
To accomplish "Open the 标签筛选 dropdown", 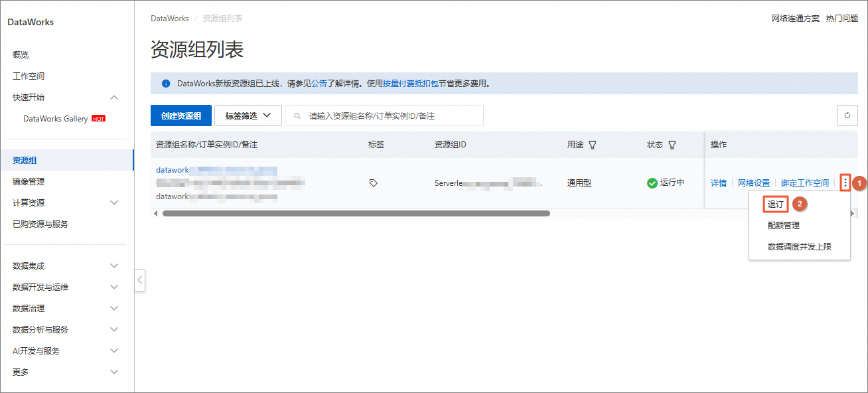I will [x=248, y=116].
